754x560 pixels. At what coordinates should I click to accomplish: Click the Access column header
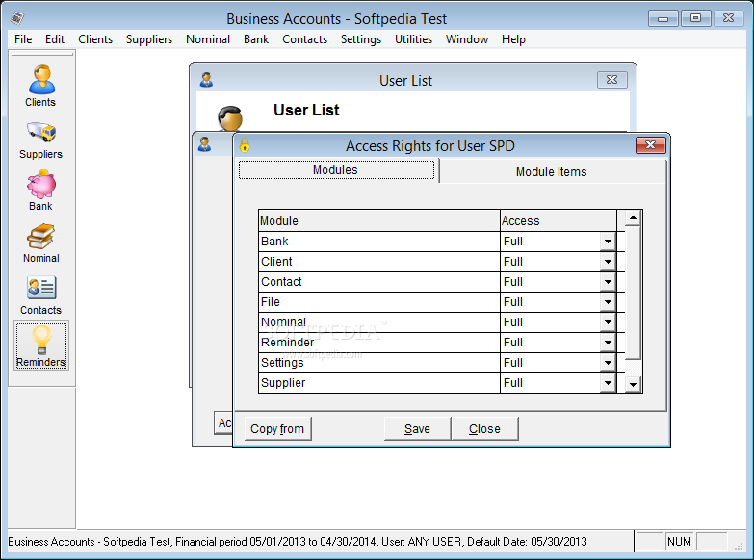(559, 220)
